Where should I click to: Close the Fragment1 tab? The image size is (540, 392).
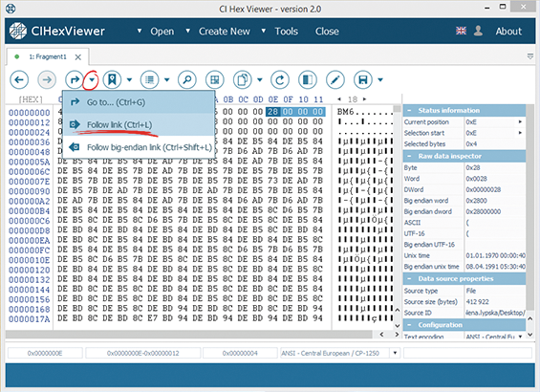click(x=78, y=57)
